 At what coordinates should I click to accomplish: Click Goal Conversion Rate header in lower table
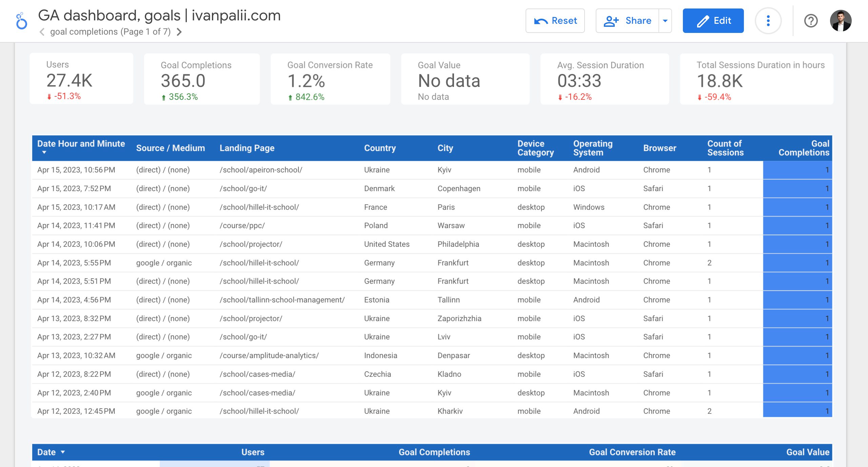click(x=632, y=452)
